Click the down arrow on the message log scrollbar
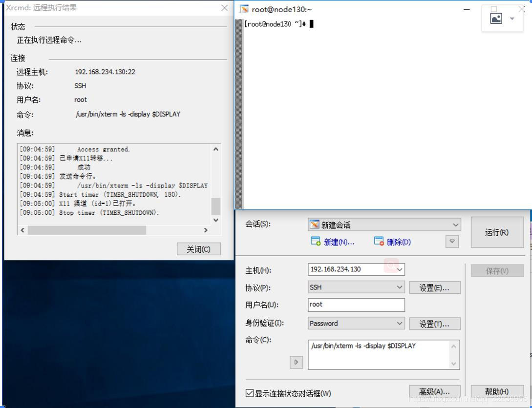 (215, 220)
